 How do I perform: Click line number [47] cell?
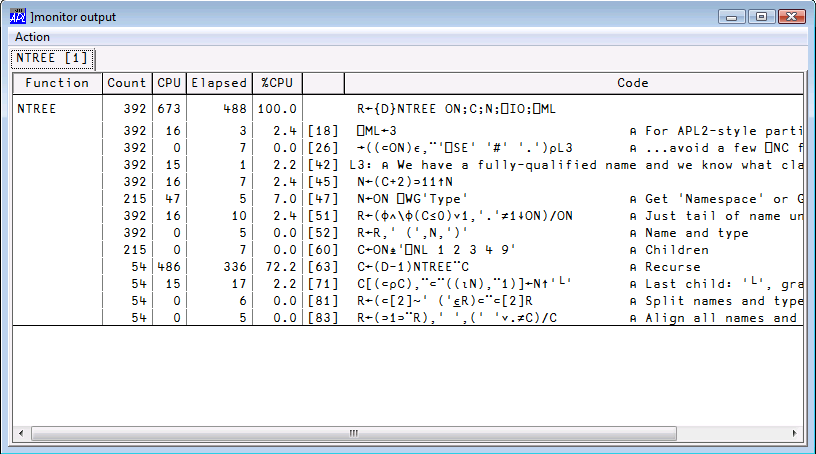coord(323,199)
